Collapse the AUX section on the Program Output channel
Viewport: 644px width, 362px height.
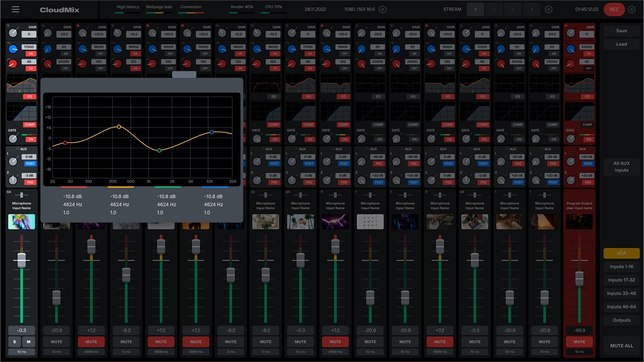click(577, 149)
